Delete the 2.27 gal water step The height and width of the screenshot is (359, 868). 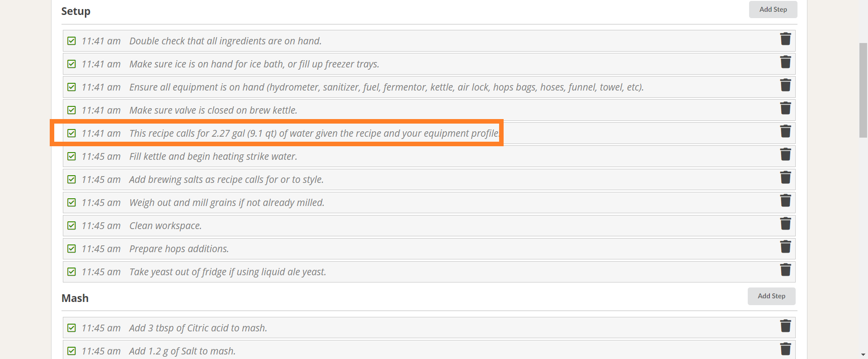[x=785, y=131]
